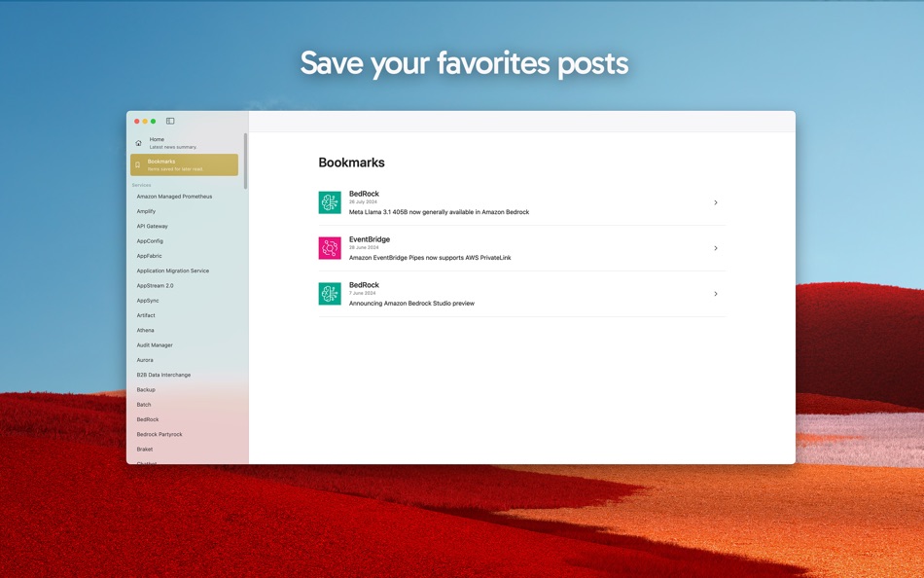The image size is (924, 578).
Task: Toggle the sidebar panel icon
Action: pos(170,121)
